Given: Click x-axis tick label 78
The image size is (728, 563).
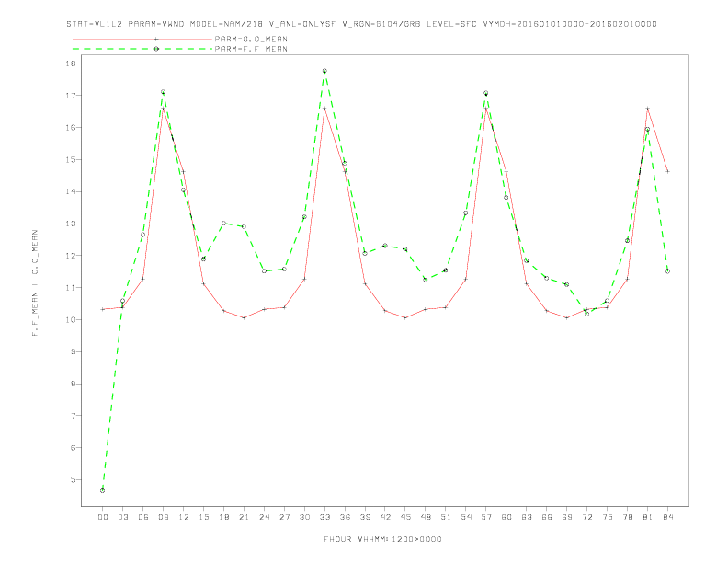Looking at the screenshot, I should pyautogui.click(x=627, y=517).
